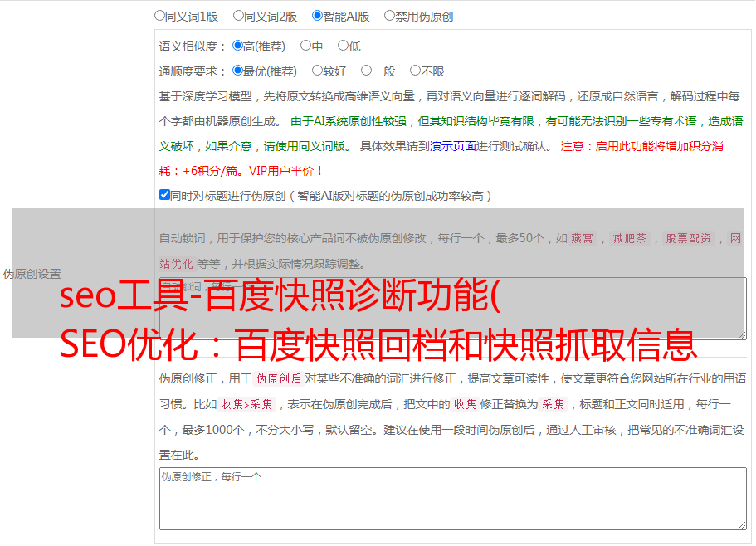Click the resize grip of 自动锁词 box
Viewport: 756px width, 546px height.
pyautogui.click(x=742, y=335)
